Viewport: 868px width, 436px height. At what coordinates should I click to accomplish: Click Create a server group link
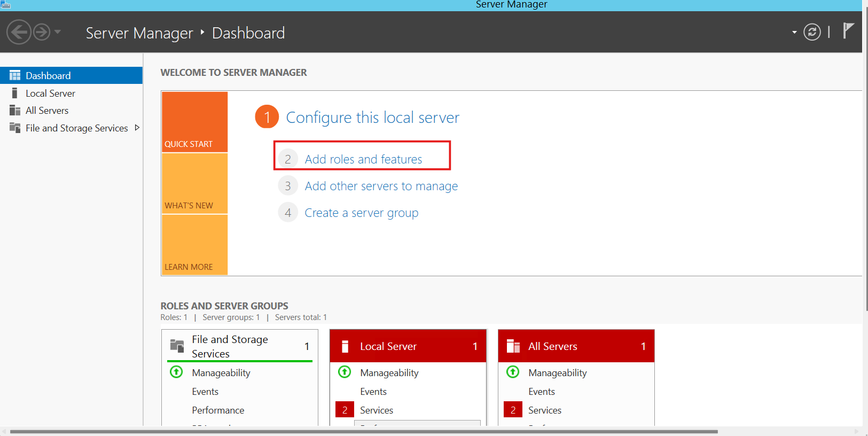coord(362,213)
